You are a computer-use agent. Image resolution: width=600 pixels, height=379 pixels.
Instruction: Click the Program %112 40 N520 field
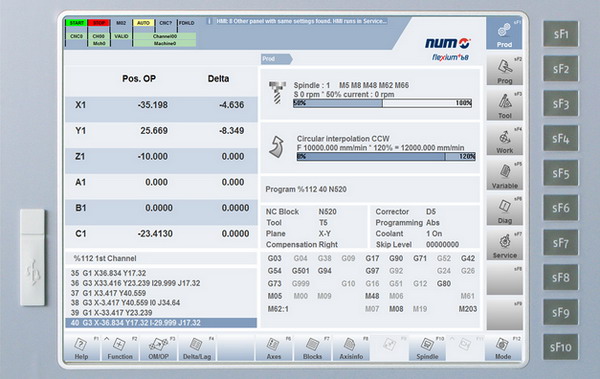pyautogui.click(x=370, y=189)
